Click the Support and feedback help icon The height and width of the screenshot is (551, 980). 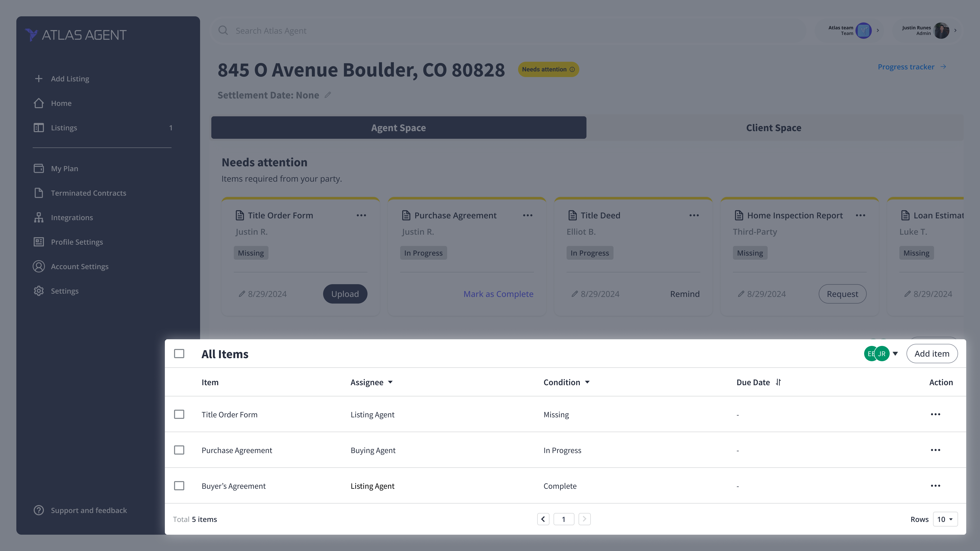39,510
